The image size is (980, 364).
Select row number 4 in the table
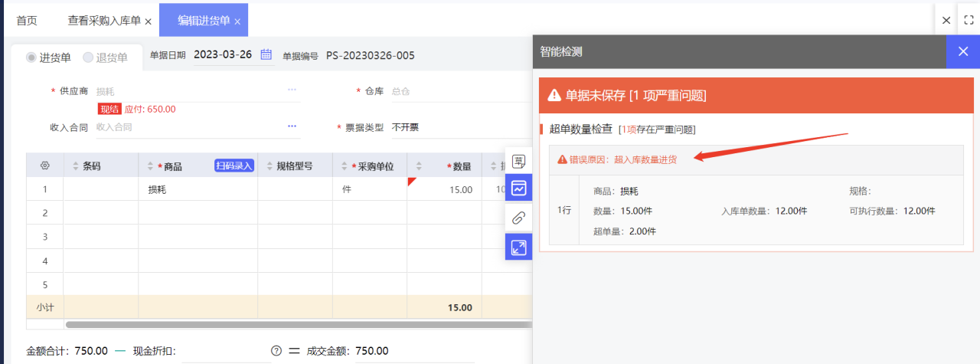44,261
